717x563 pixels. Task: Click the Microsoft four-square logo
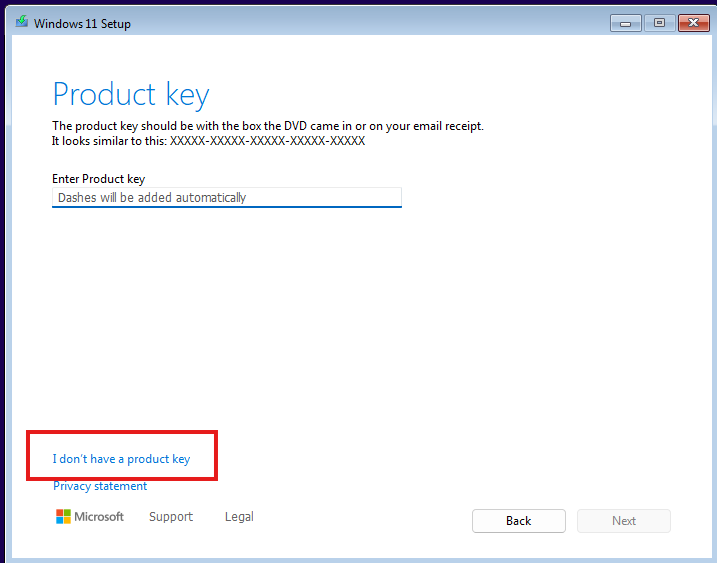63,517
